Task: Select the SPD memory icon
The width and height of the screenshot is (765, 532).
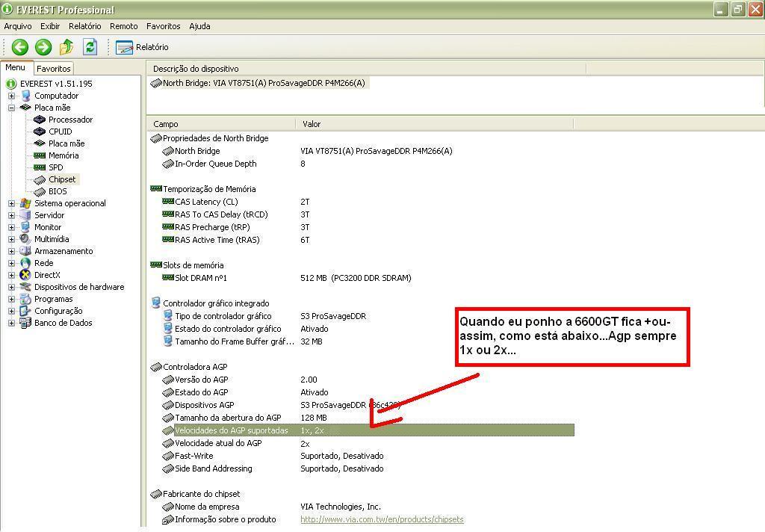Action: click(40, 167)
